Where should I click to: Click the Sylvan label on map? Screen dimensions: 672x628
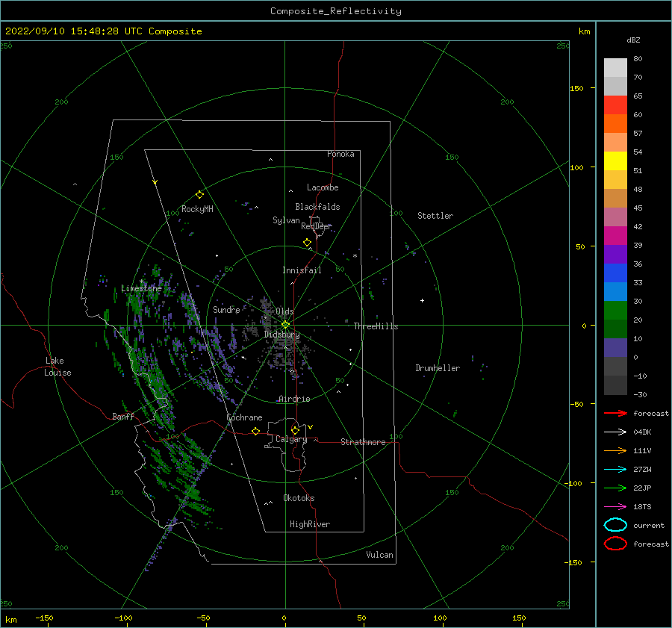286,220
